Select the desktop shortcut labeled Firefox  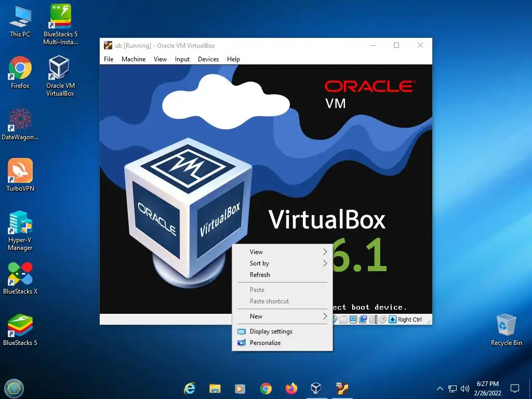click(20, 72)
